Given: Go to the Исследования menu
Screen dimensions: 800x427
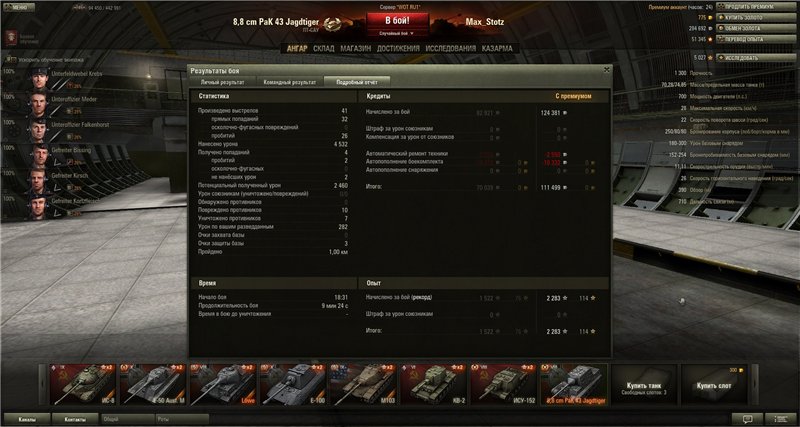Looking at the screenshot, I should [451, 48].
